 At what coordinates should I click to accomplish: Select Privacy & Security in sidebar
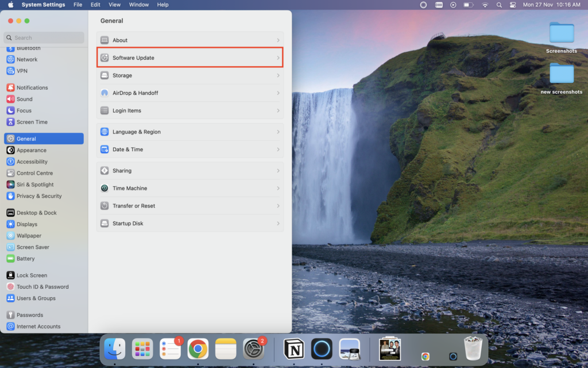(40, 196)
